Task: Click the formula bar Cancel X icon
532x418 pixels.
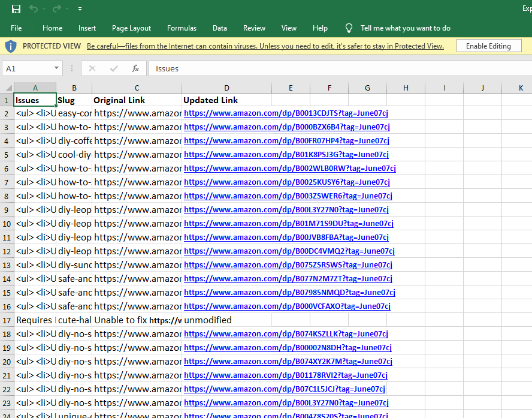Action: click(92, 68)
